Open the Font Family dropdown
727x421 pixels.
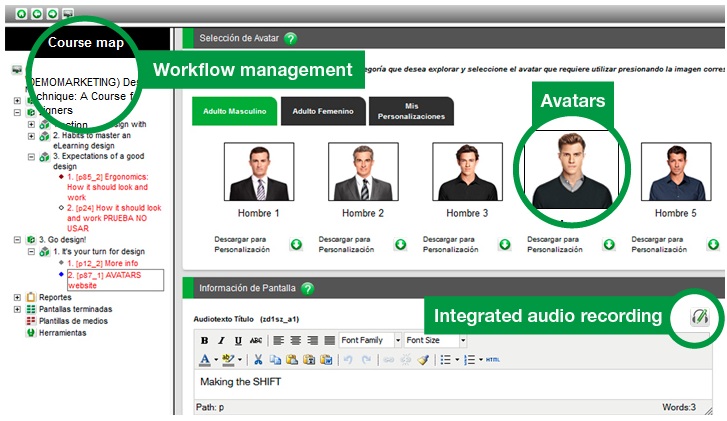370,340
